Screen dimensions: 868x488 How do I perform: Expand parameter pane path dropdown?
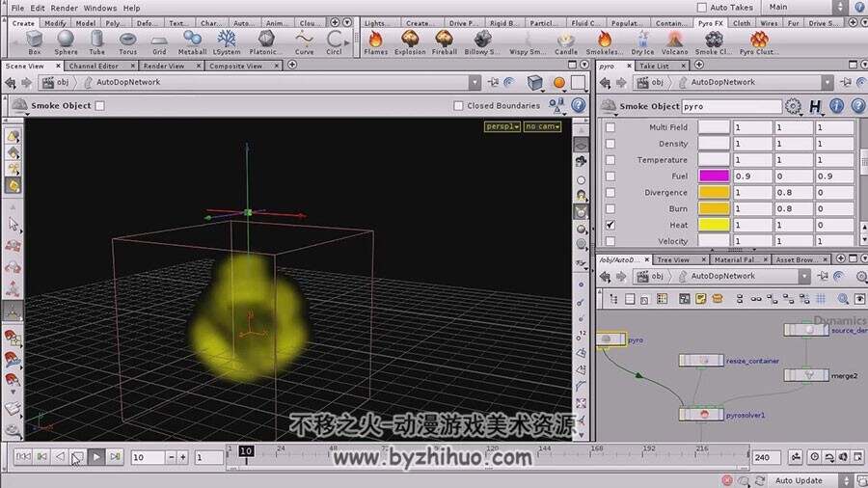(827, 82)
